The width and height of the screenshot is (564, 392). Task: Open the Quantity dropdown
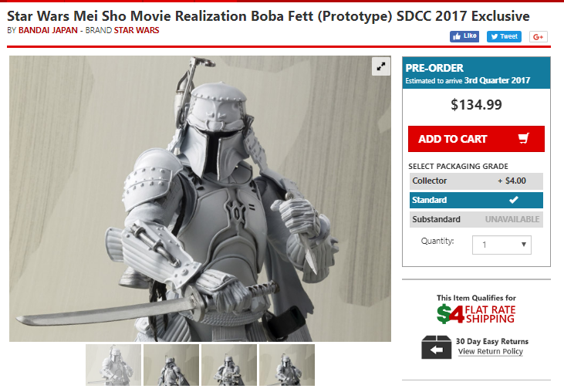pyautogui.click(x=502, y=245)
